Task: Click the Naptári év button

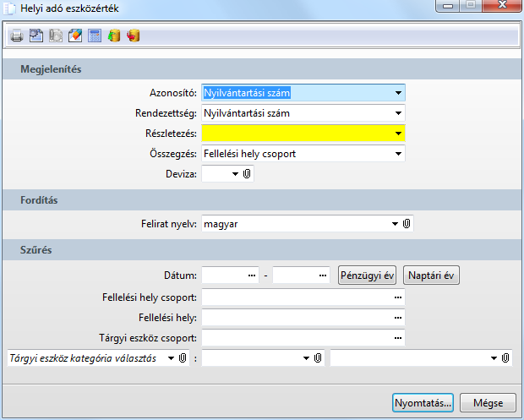Action: click(431, 275)
